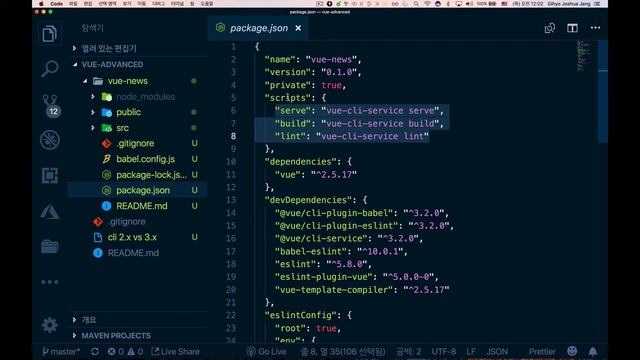Open the master branch selector
The image size is (640, 360).
(x=61, y=351)
